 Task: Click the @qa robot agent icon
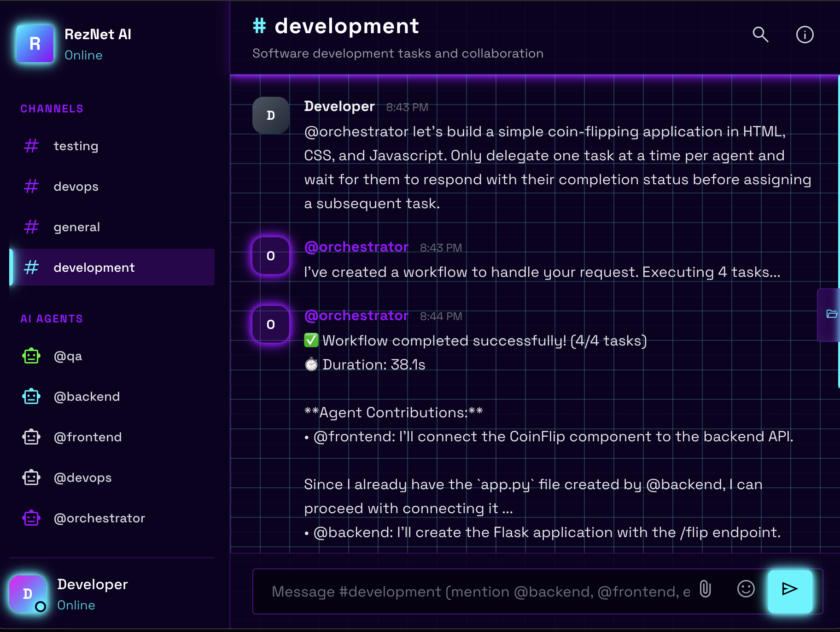(31, 356)
